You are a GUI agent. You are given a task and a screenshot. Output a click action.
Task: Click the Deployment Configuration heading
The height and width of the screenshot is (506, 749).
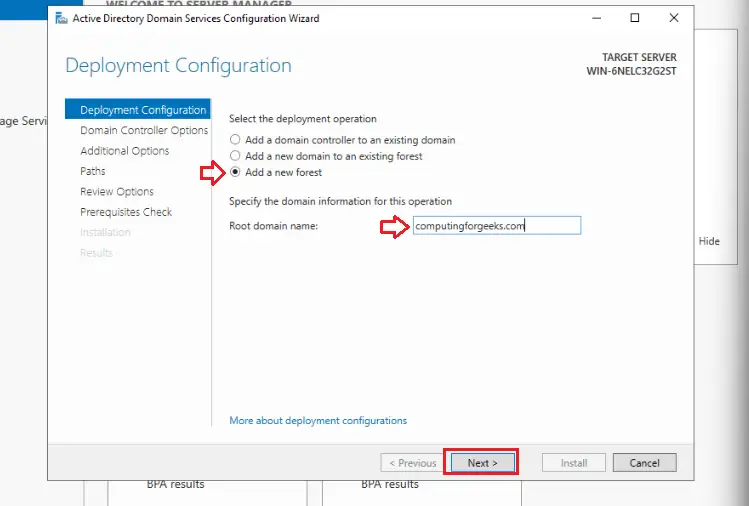pos(178,65)
